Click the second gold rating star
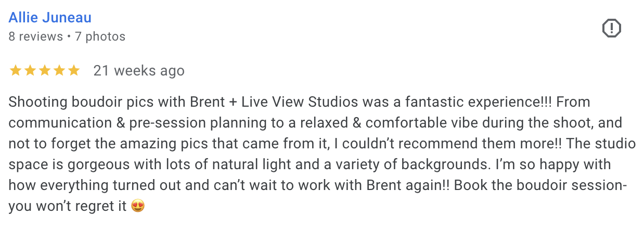 (30, 70)
